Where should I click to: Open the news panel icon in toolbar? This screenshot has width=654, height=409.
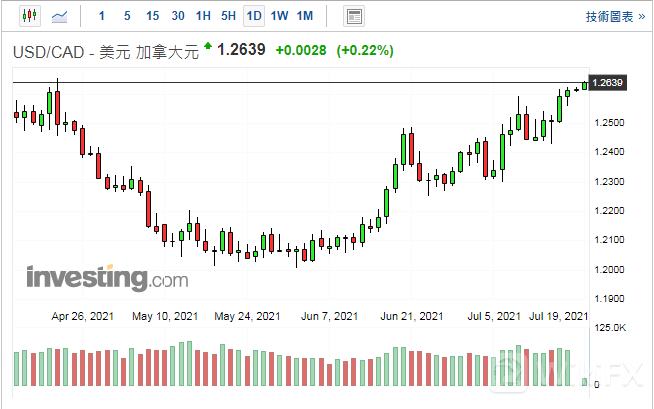pos(354,16)
